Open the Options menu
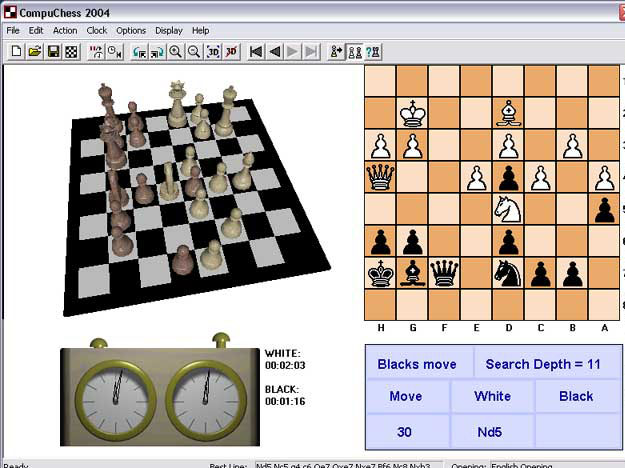This screenshot has height=468, width=625. tap(131, 30)
